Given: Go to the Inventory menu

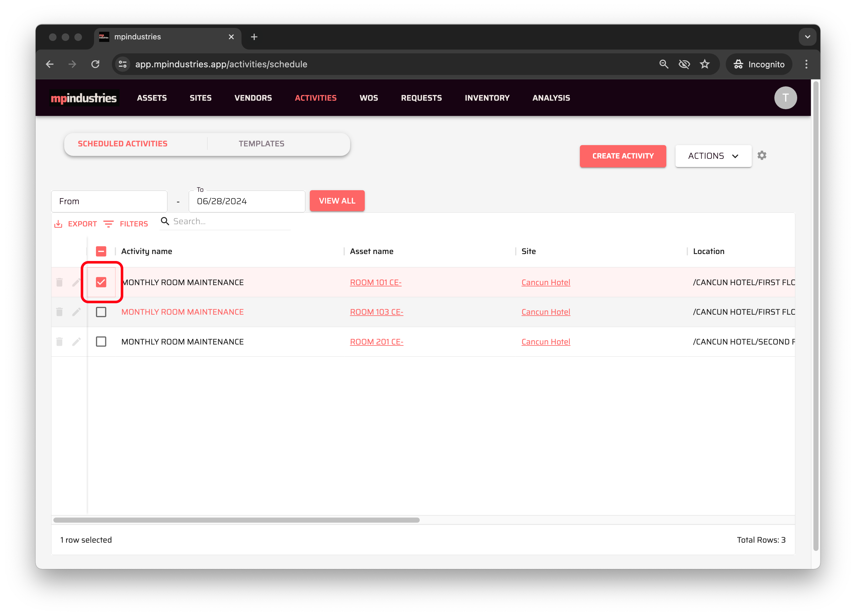Looking at the screenshot, I should pos(487,98).
